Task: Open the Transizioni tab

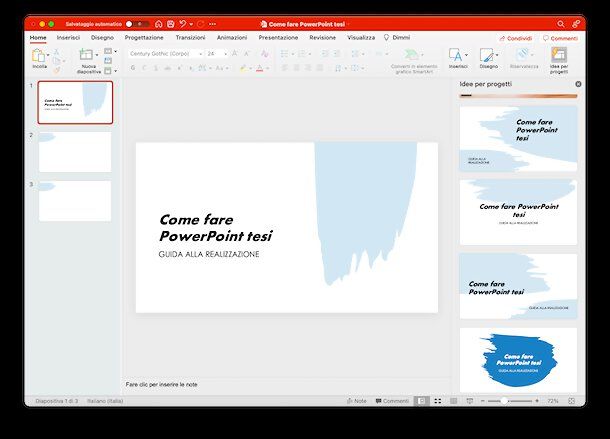Action: click(190, 38)
